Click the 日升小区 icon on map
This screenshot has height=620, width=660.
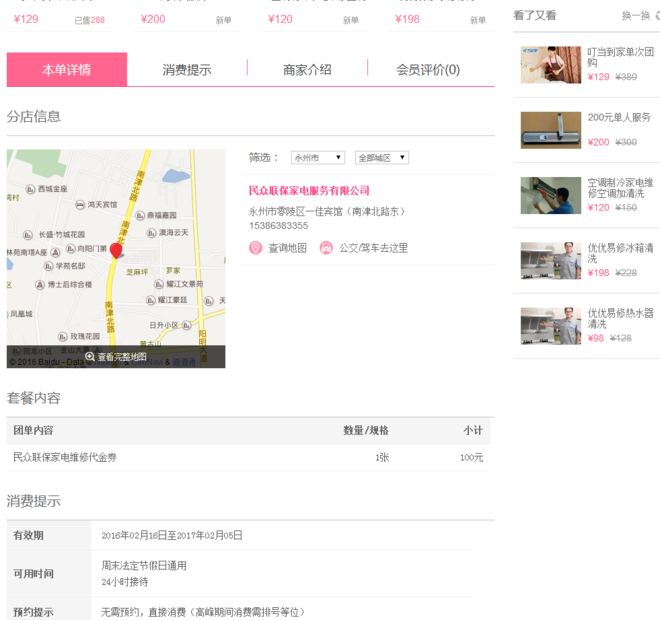click(186, 325)
